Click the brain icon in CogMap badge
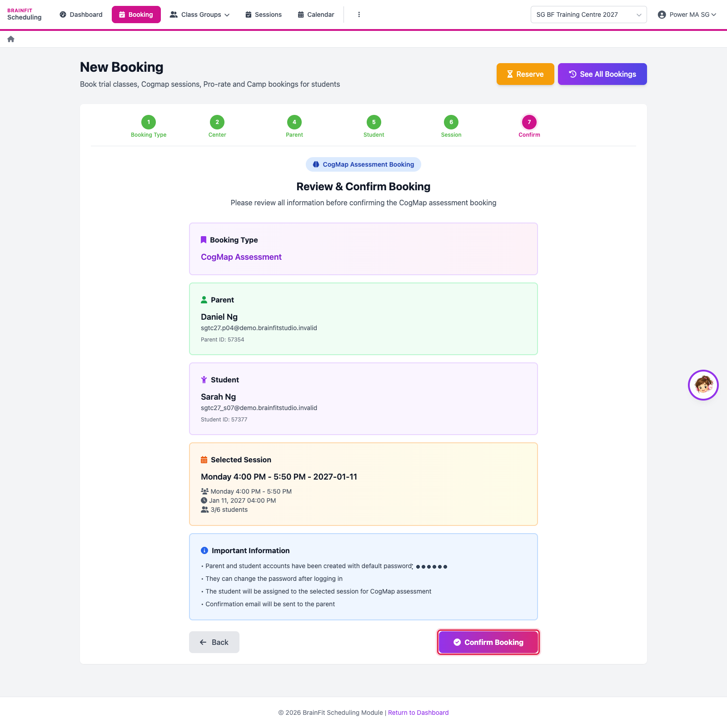The width and height of the screenshot is (727, 728). click(316, 164)
